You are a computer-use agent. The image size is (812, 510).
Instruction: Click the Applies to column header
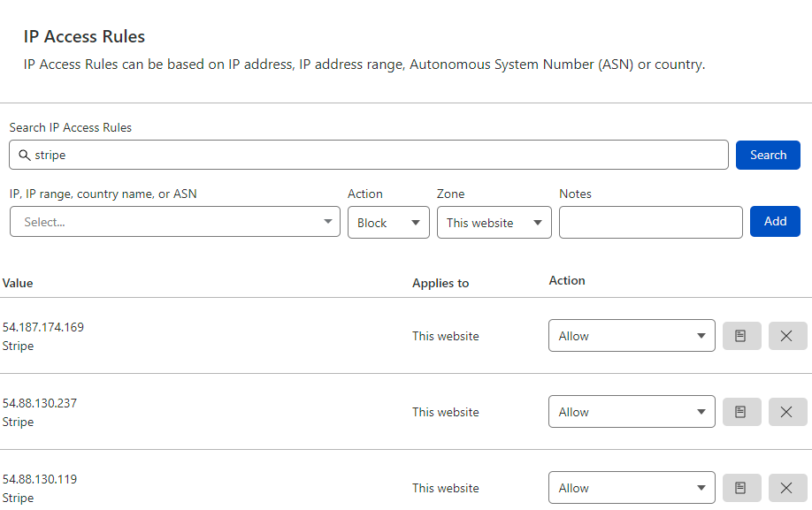click(440, 283)
